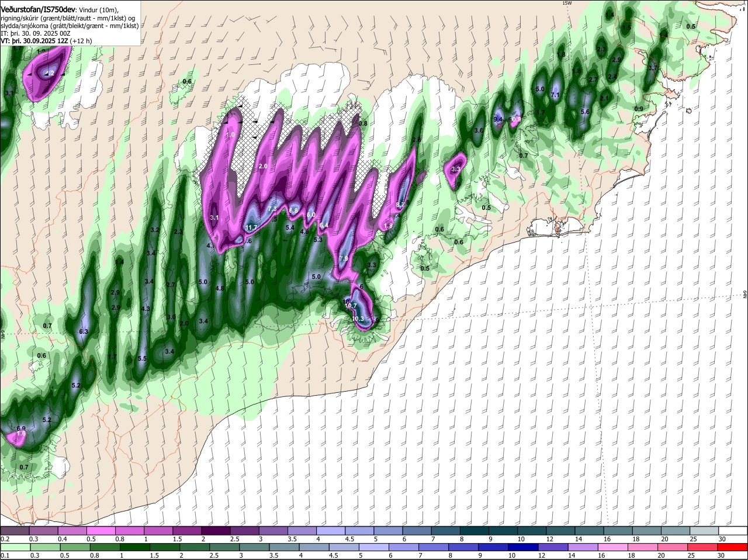The width and height of the screenshot is (748, 560).
Task: Click the 7.1 precipitation value on the map
Action: click(556, 95)
